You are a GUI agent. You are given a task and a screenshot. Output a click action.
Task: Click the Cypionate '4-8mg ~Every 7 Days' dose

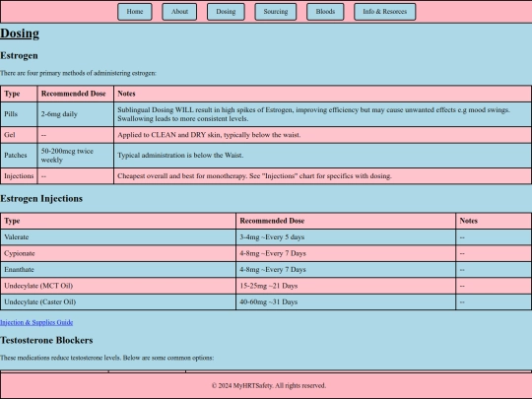point(346,253)
